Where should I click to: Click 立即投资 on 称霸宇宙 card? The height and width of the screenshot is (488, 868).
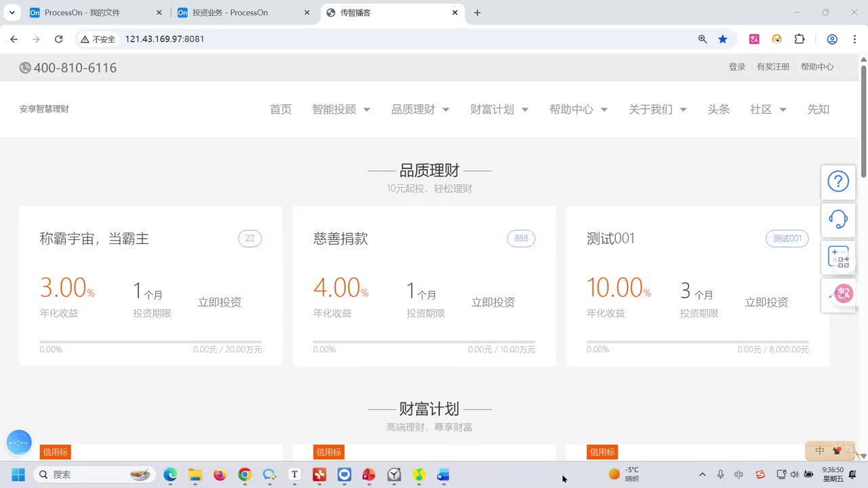(x=220, y=302)
